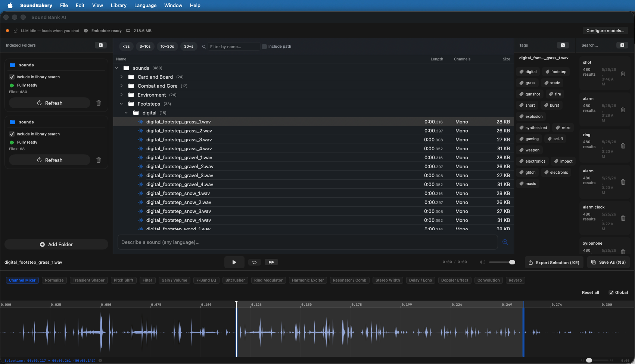Image resolution: width=635 pixels, height=364 pixels.
Task: Delete the first sounds folder with 480 files
Action: click(x=99, y=103)
